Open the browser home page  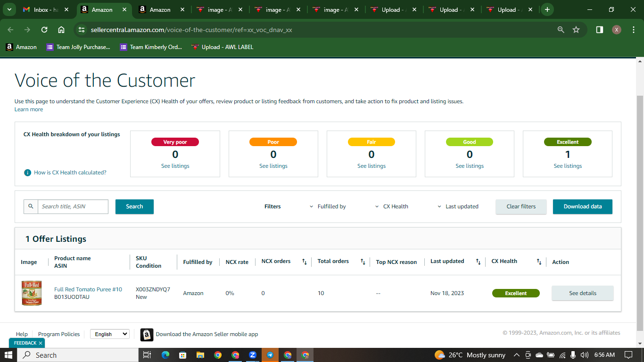(x=61, y=30)
